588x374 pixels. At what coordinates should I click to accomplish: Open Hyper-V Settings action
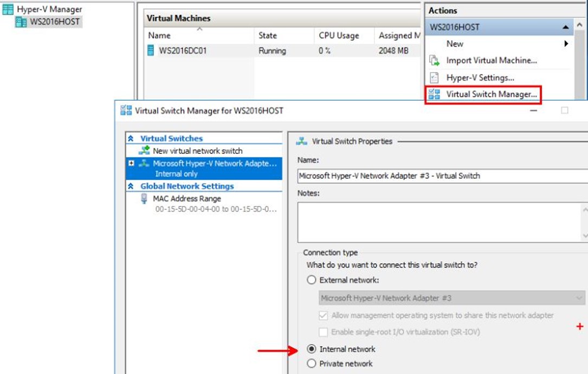click(480, 78)
